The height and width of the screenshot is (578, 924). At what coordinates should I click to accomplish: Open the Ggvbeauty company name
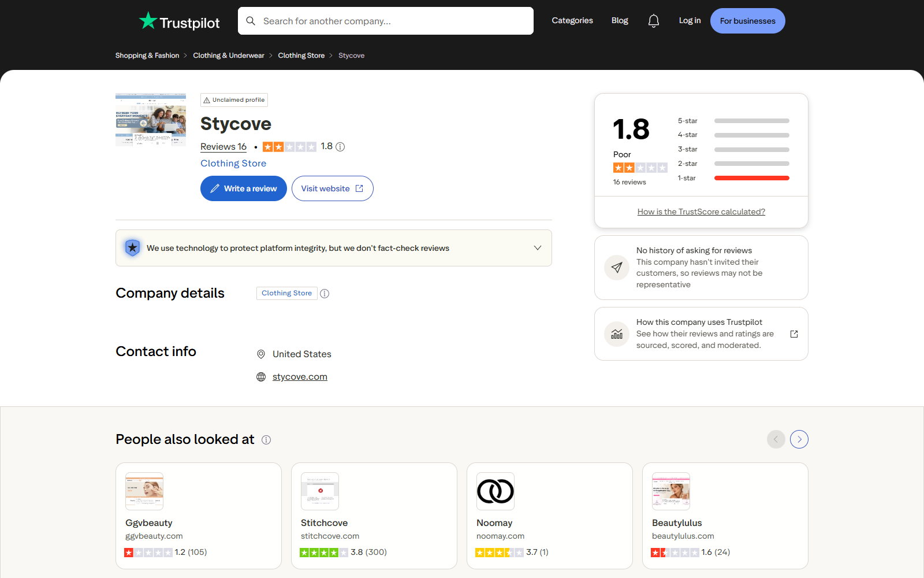(149, 523)
